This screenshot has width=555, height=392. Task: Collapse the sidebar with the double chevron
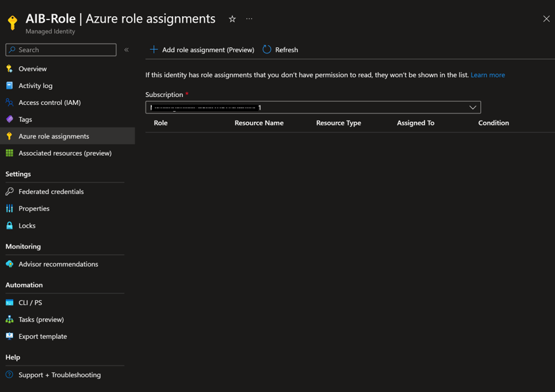click(127, 50)
